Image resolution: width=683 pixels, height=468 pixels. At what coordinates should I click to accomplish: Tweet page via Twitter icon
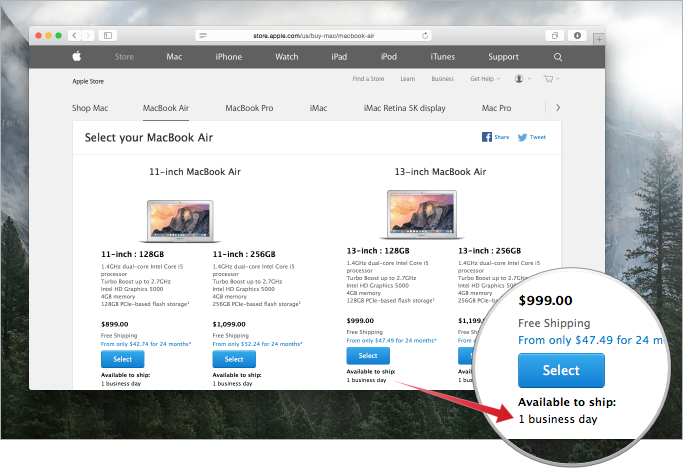[x=522, y=137]
